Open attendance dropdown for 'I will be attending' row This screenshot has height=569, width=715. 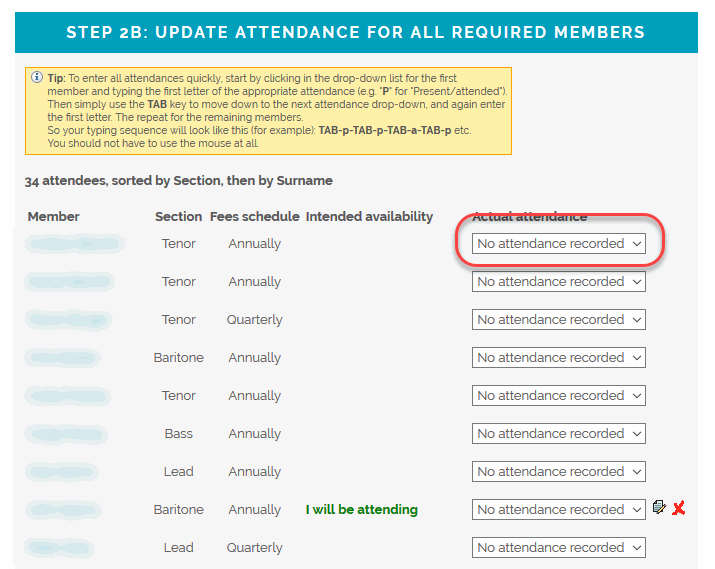point(559,509)
